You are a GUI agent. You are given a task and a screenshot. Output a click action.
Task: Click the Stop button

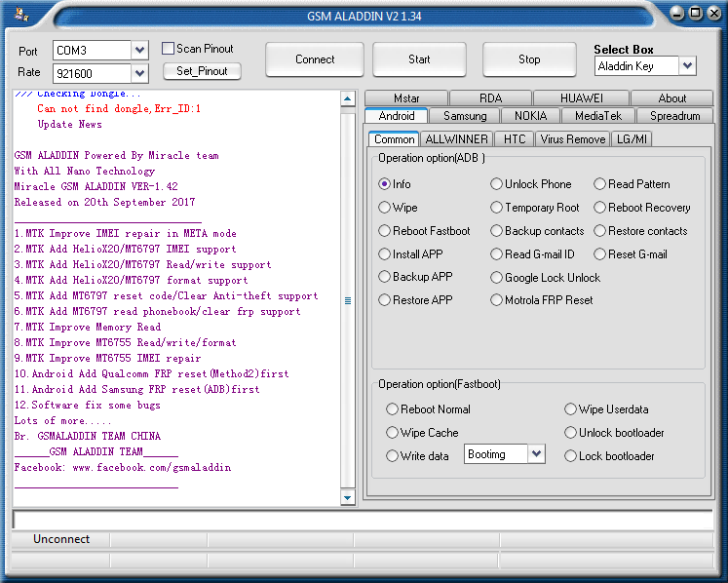click(529, 59)
